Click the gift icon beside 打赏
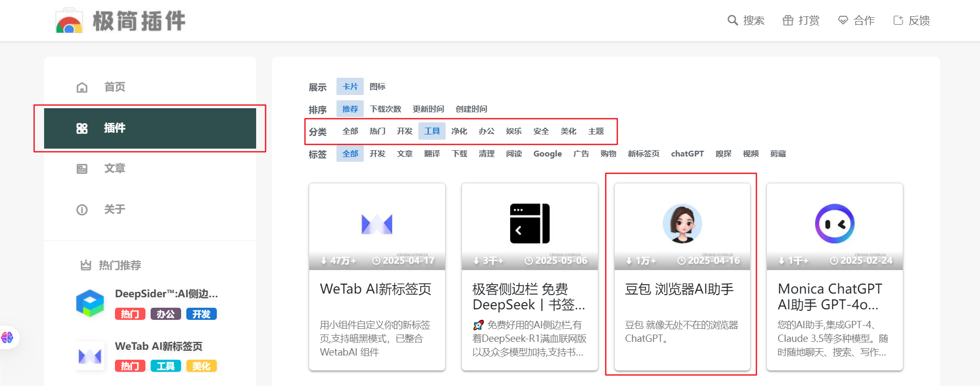Image resolution: width=980 pixels, height=386 pixels. pos(788,20)
